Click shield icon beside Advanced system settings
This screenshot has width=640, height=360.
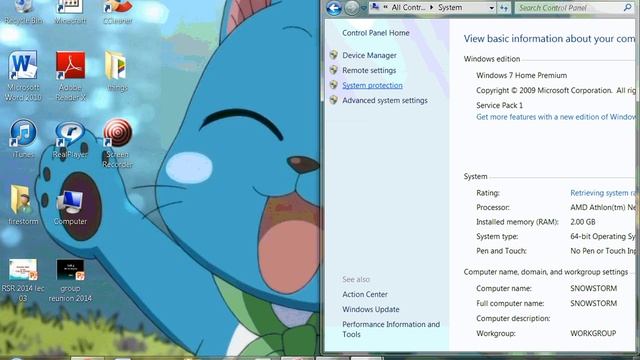point(333,100)
